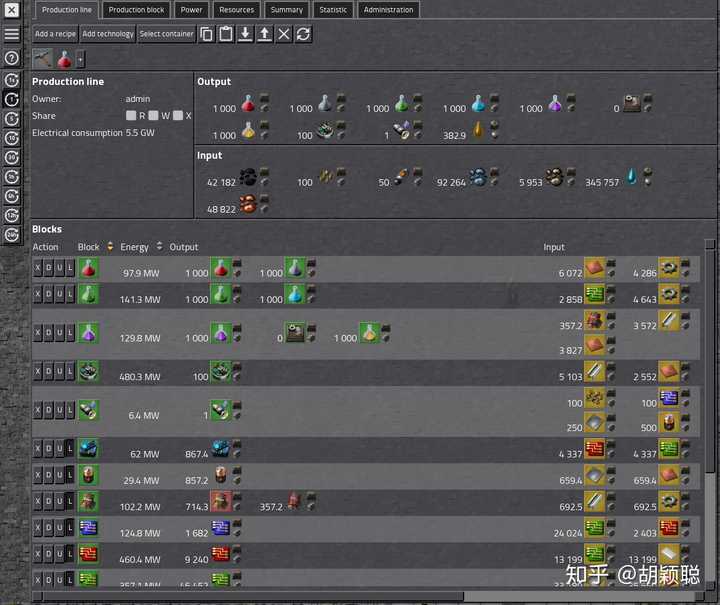Open the 124.8 MW blue circuit block icon
This screenshot has width=720, height=605.
coord(88,528)
